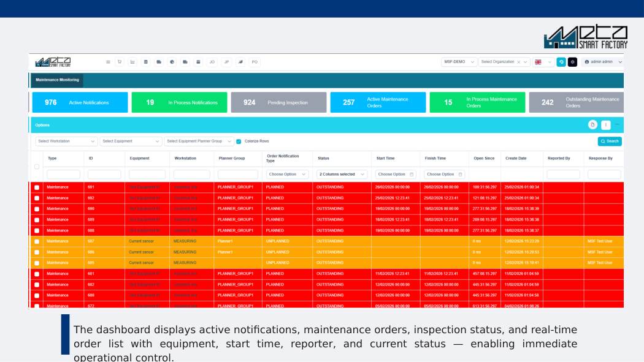Click the Type column filter input
644x362 pixels.
(x=63, y=174)
